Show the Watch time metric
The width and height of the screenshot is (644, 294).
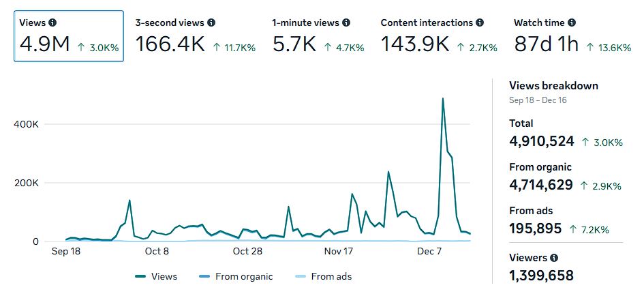[x=563, y=36]
